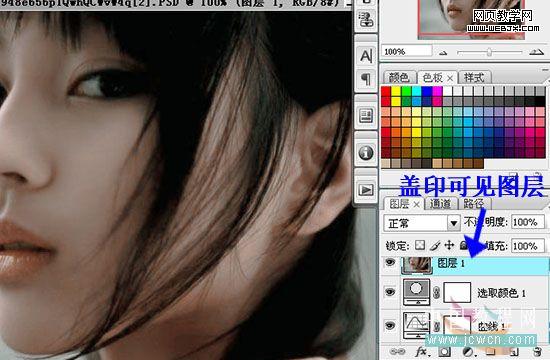This screenshot has width=550, height=360.
Task: Pick the pure red swatch in the top row
Action: point(386,92)
